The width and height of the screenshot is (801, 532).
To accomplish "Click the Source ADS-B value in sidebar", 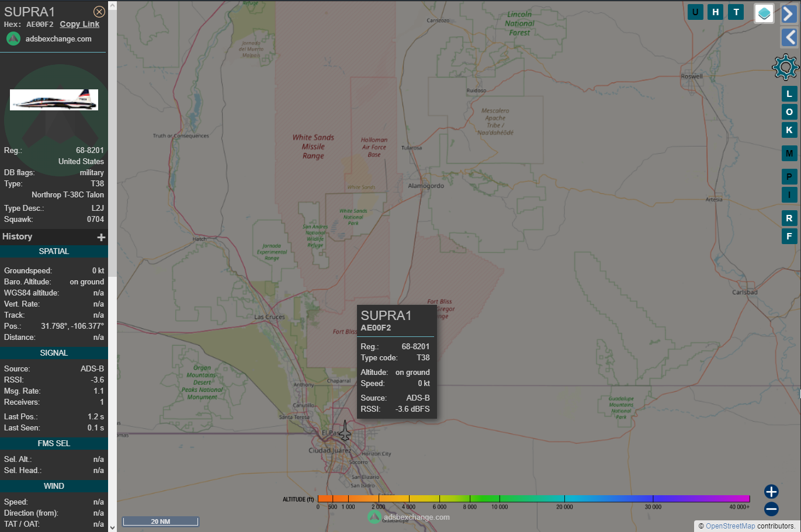I will coord(92,369).
